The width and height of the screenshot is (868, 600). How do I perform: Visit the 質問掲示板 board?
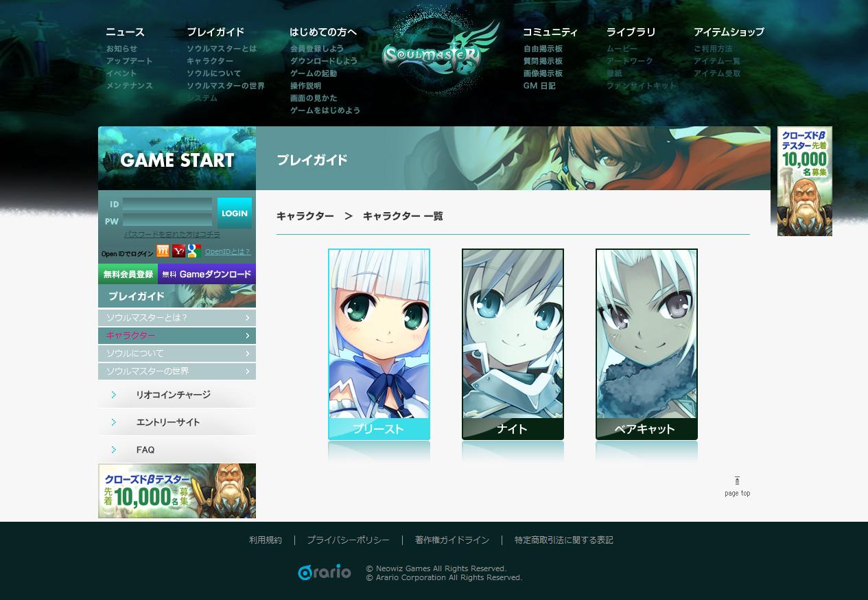[x=543, y=61]
